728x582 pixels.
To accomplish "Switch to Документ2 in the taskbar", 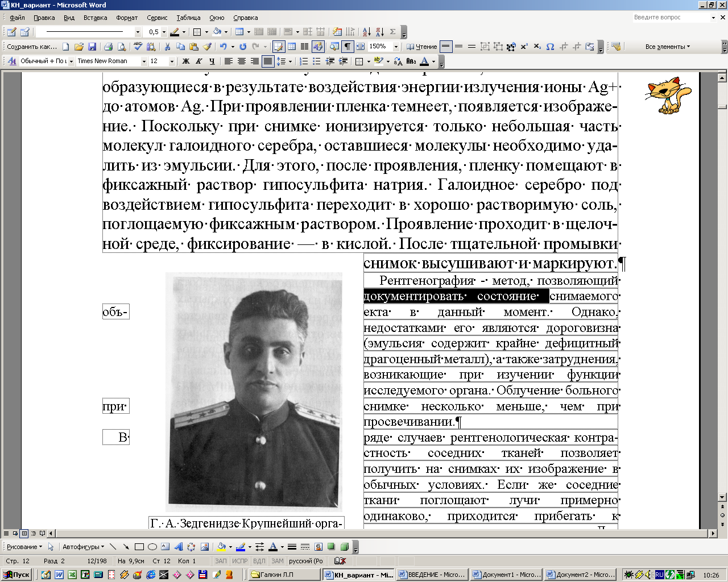I will click(x=580, y=575).
